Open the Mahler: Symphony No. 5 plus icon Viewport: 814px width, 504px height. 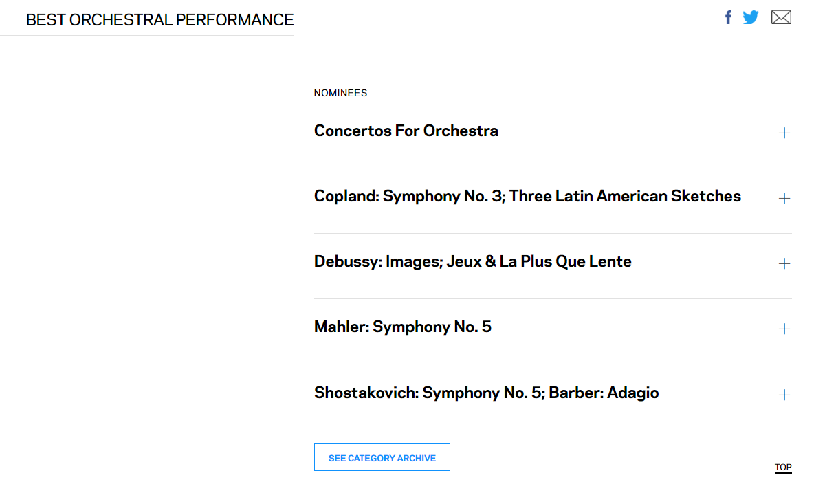click(784, 329)
